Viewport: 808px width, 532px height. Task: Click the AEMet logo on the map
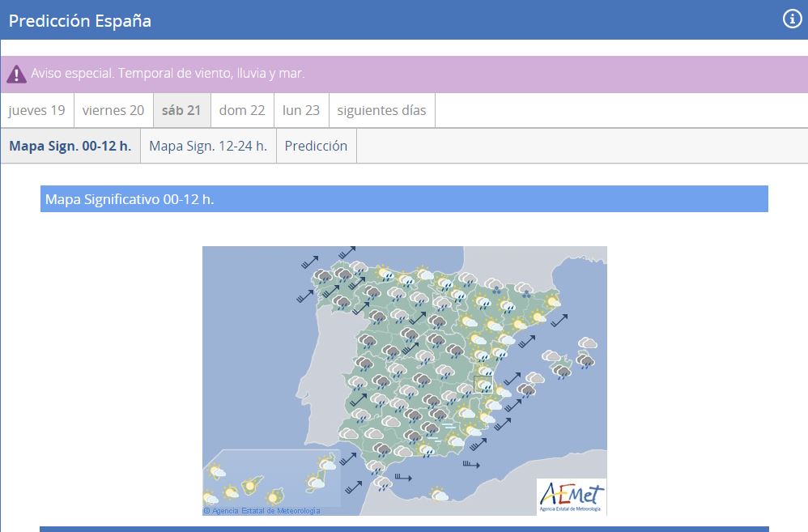572,496
